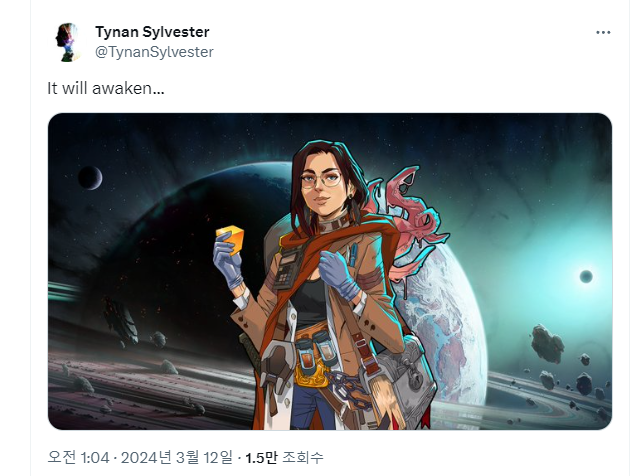Click Tynan Sylvester's profile avatar
This screenshot has height=476, width=634.
pyautogui.click(x=67, y=42)
